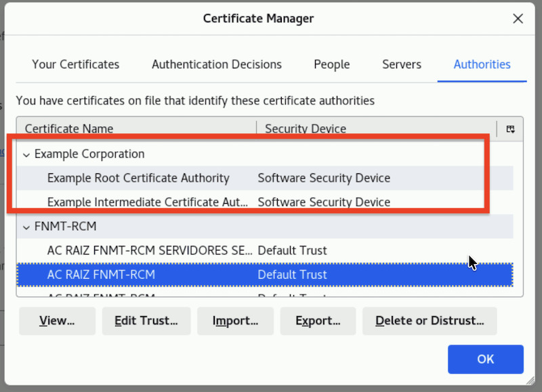Collapse the Example Corporation group
The image size is (542, 392).
[26, 154]
